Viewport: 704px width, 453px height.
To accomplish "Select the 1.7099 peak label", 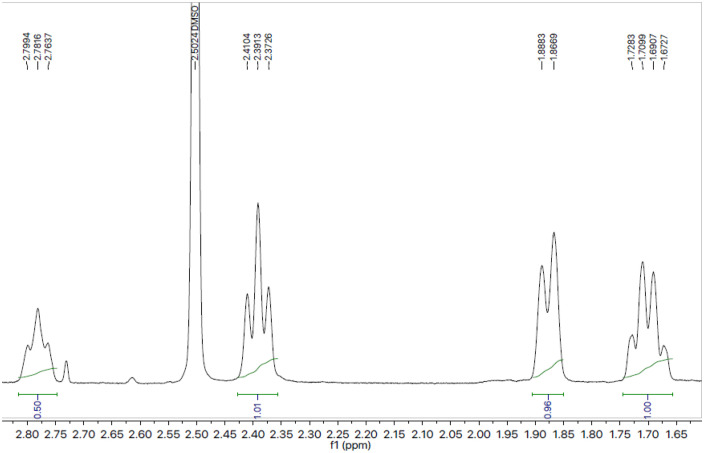I will pos(642,48).
